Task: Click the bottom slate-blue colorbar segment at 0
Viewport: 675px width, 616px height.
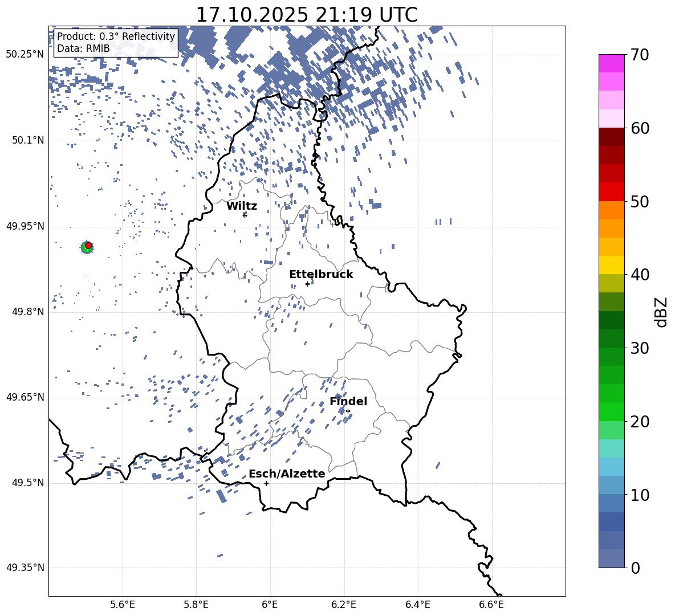Action: pos(612,559)
